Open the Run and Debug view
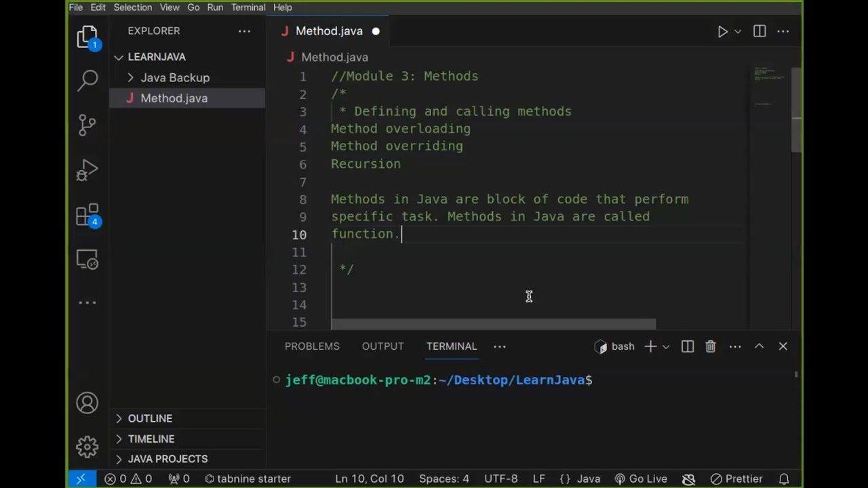Image resolution: width=868 pixels, height=488 pixels. point(87,169)
